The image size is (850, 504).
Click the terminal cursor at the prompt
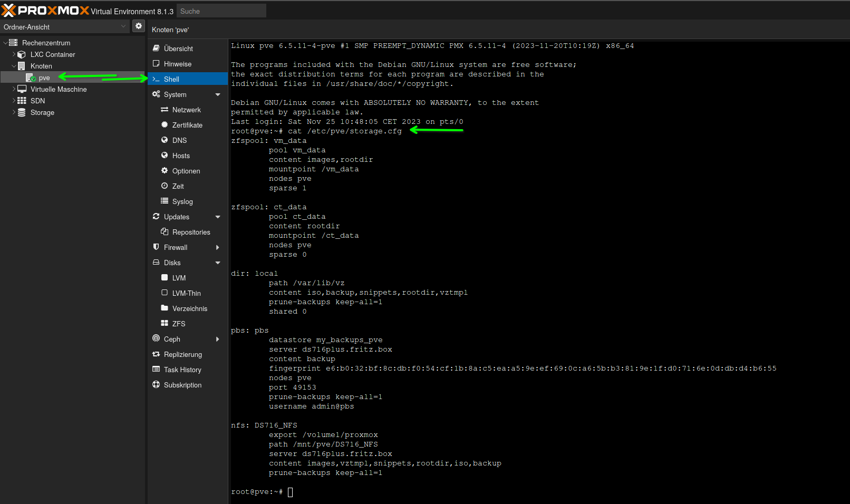pyautogui.click(x=290, y=492)
